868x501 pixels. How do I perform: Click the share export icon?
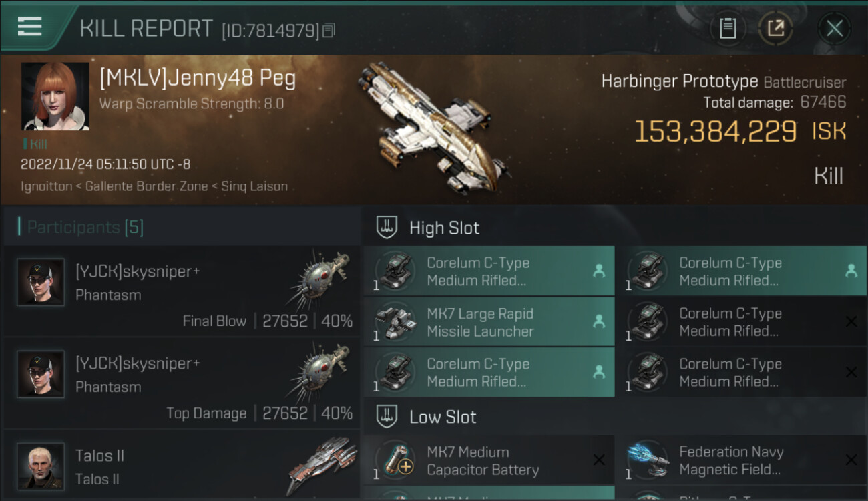point(776,29)
